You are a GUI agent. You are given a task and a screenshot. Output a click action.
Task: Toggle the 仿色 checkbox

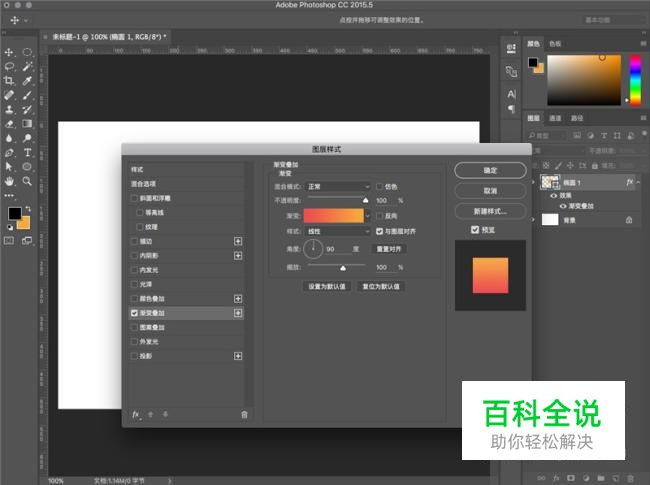pyautogui.click(x=379, y=187)
